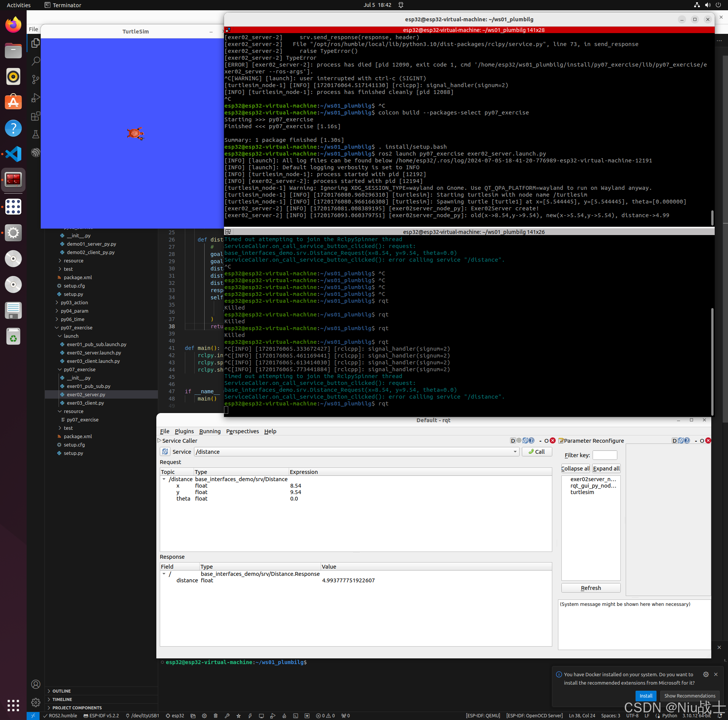Collapse the /distance request tree row
This screenshot has width=728, height=720.
point(164,479)
